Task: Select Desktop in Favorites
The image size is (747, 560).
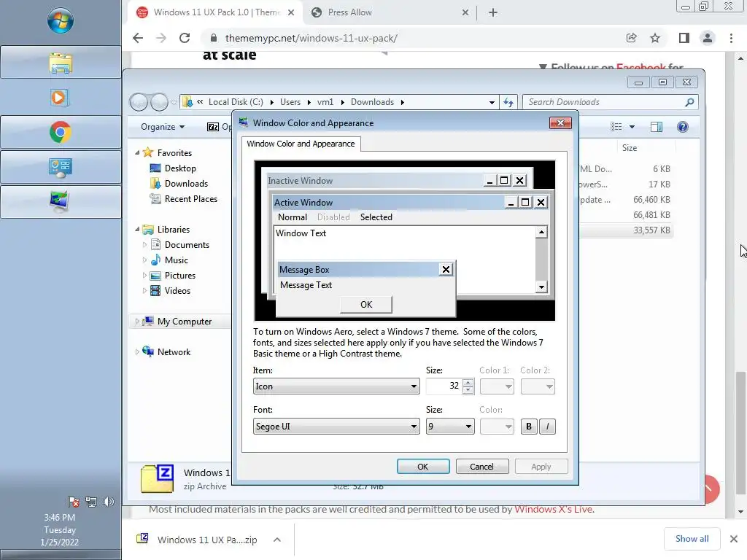Action: tap(180, 168)
